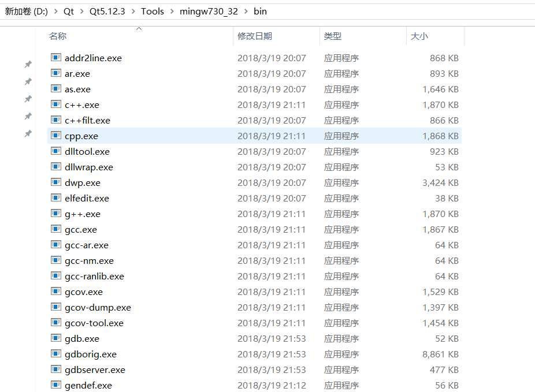Toggle the bottom pin icon in sidebar

click(28, 133)
